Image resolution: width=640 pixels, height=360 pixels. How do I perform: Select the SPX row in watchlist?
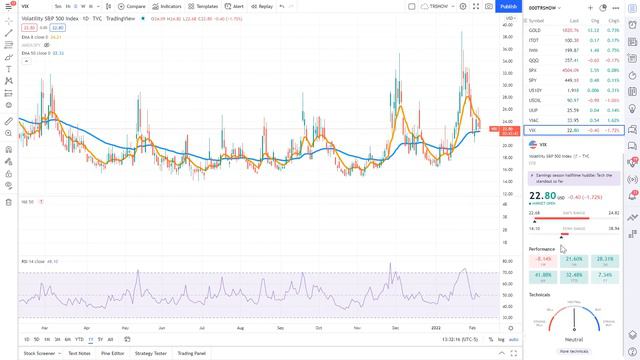(573, 70)
